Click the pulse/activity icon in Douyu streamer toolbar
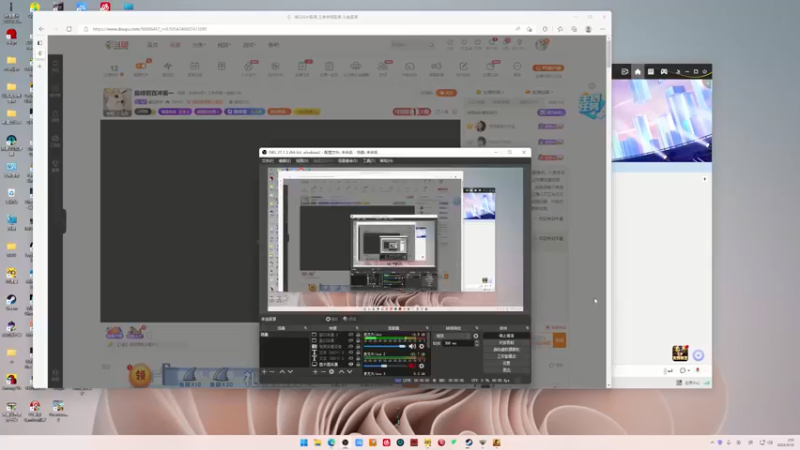Screen dimensions: 800x450 click(x=168, y=66)
